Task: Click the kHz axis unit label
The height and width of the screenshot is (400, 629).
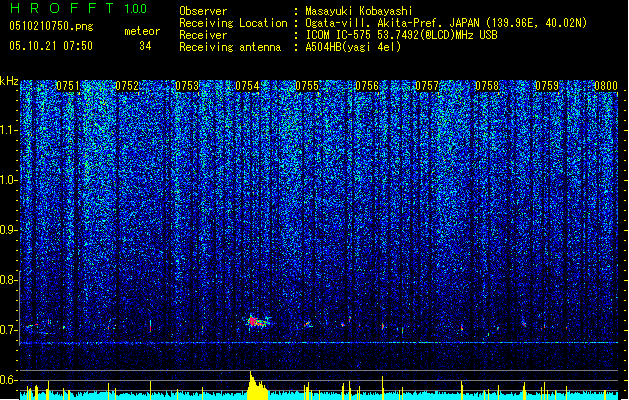Action: coord(9,81)
